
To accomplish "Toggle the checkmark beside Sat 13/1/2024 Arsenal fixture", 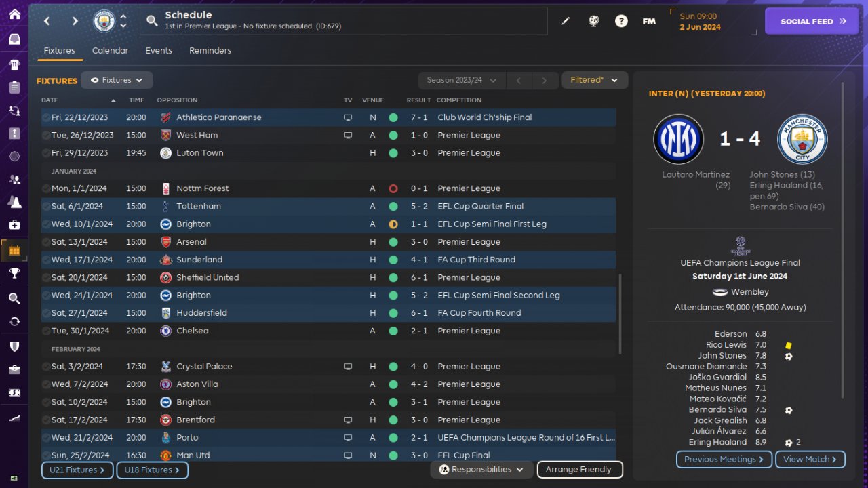I will pos(45,242).
